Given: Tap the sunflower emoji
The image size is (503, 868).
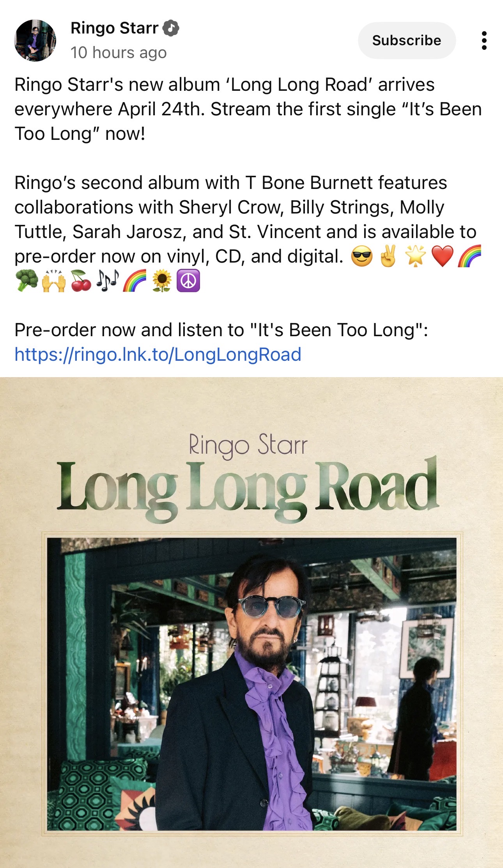Looking at the screenshot, I should coord(162,281).
